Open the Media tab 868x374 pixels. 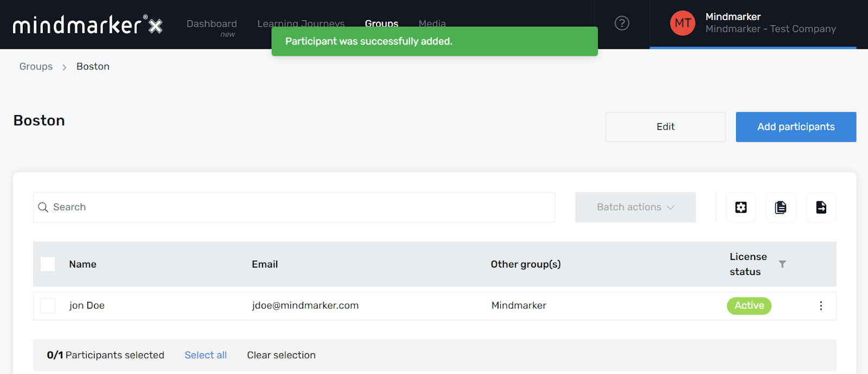coord(432,22)
